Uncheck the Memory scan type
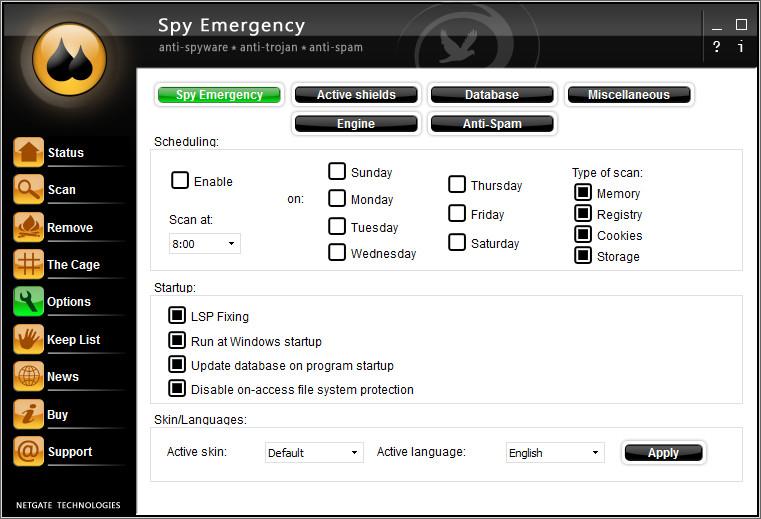761x519 pixels. 583,192
